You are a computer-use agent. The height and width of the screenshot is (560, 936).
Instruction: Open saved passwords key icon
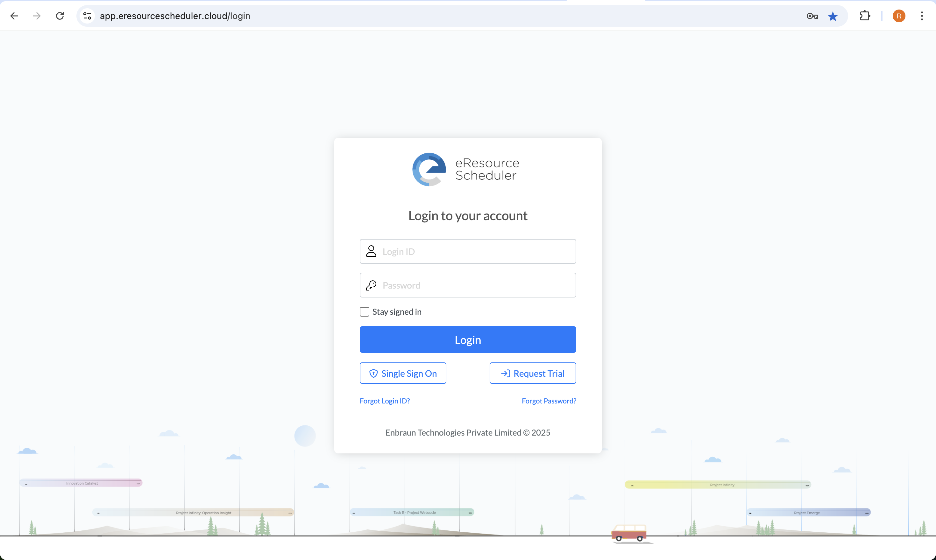click(x=812, y=16)
